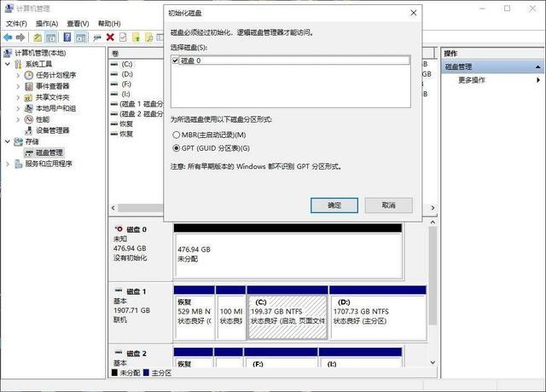Image resolution: width=546 pixels, height=392 pixels.
Task: Collapse the 磁盘管理 actions section arrow
Action: tap(538, 66)
